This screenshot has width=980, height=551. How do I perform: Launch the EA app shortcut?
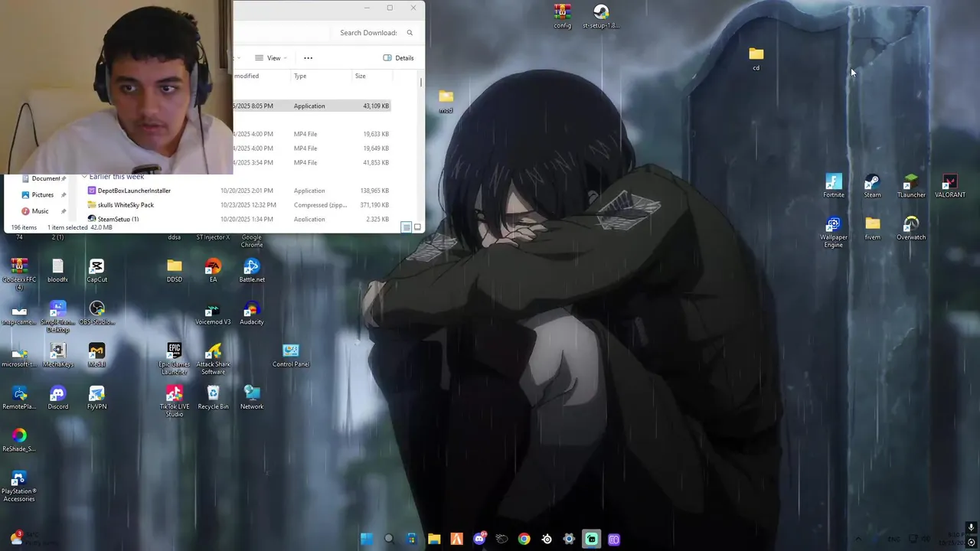(213, 270)
